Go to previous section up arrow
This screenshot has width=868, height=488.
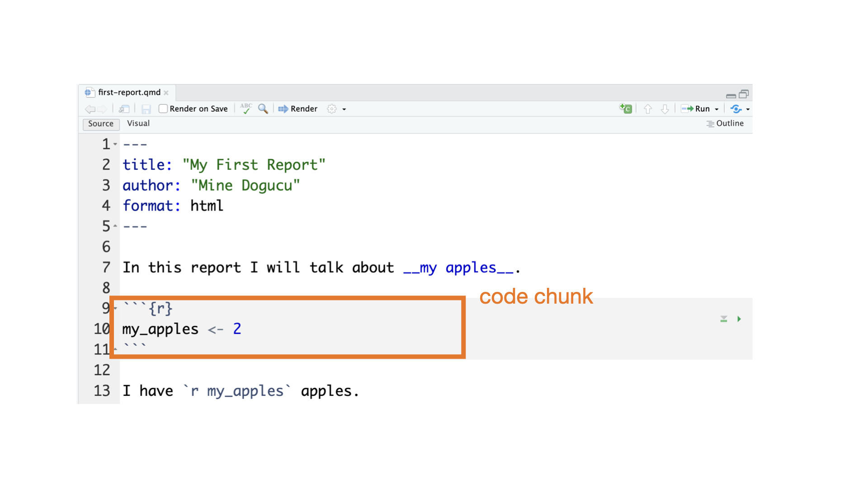click(647, 109)
